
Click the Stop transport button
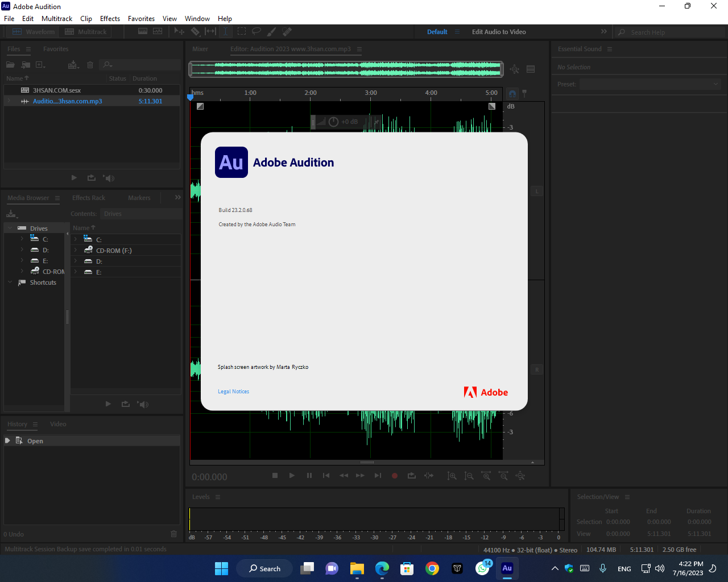275,476
